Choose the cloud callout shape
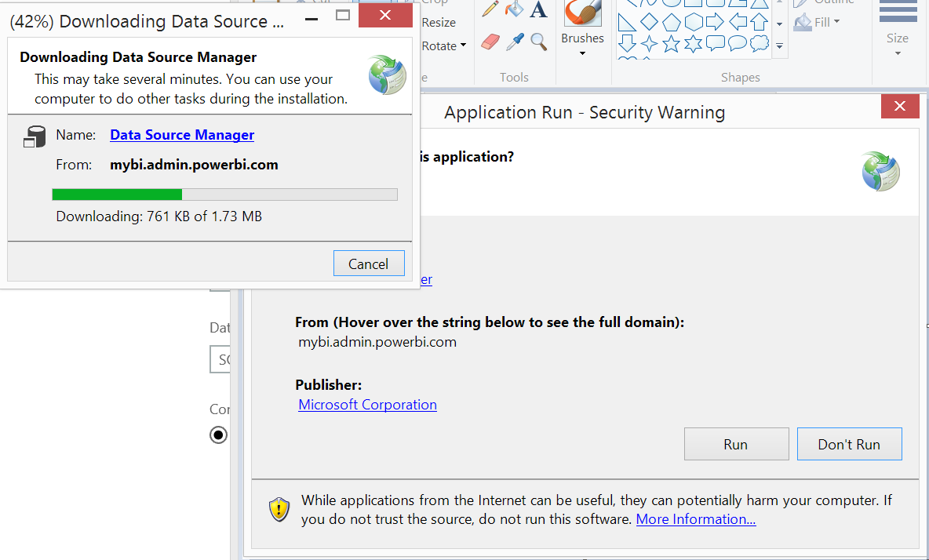Screen dimensions: 929x560 [760, 43]
